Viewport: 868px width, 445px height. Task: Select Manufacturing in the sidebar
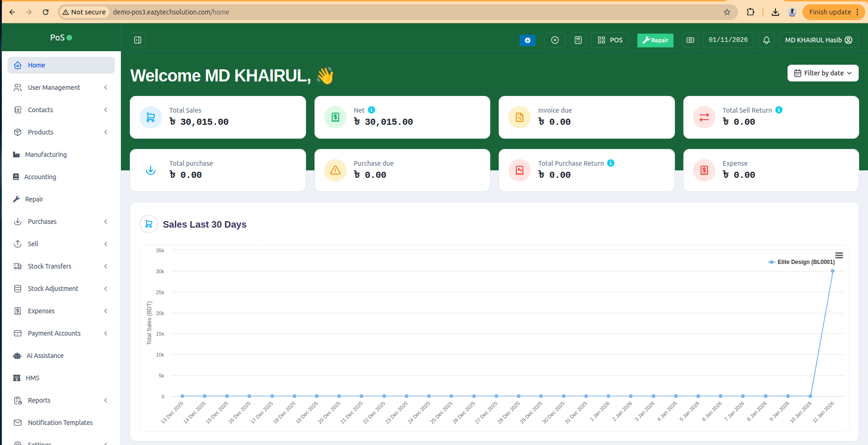[x=46, y=155]
